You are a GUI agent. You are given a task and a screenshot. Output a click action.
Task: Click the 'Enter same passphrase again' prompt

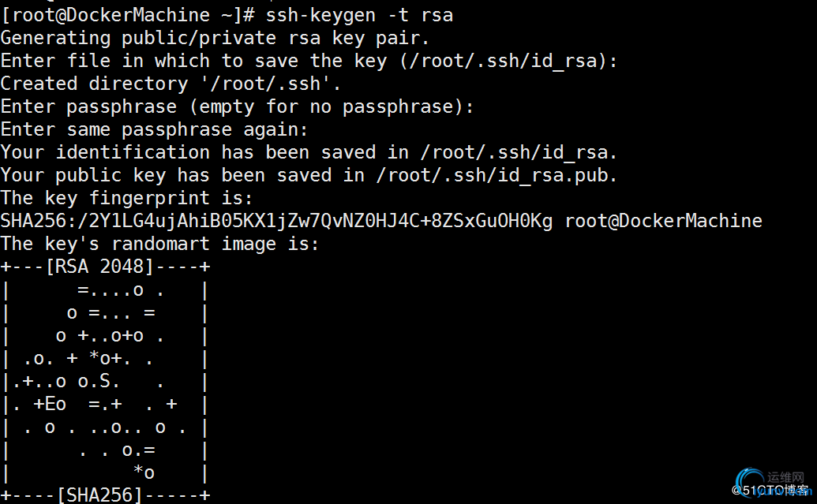click(154, 129)
